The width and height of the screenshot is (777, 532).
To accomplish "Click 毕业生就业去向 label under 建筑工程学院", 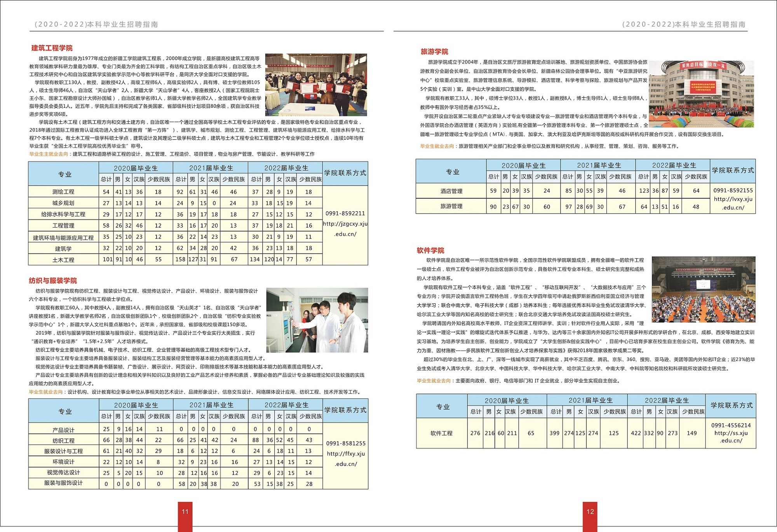I will 49,154.
